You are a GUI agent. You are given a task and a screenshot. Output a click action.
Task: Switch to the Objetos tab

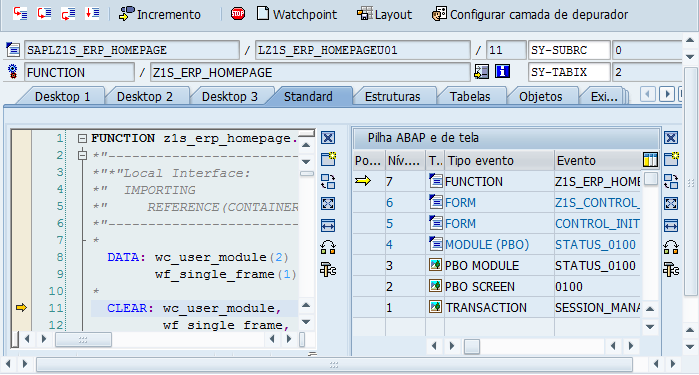point(541,96)
